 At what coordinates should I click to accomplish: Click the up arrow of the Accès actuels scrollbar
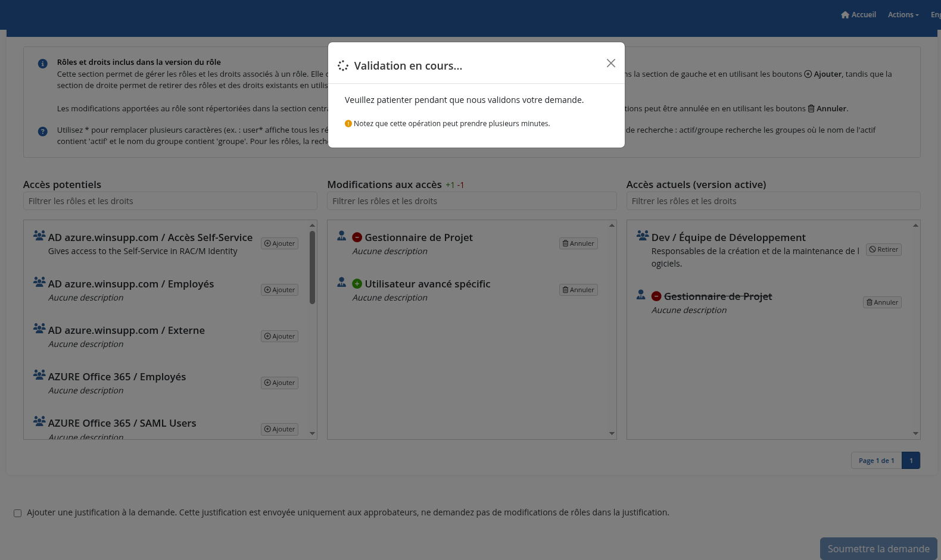pyautogui.click(x=915, y=226)
